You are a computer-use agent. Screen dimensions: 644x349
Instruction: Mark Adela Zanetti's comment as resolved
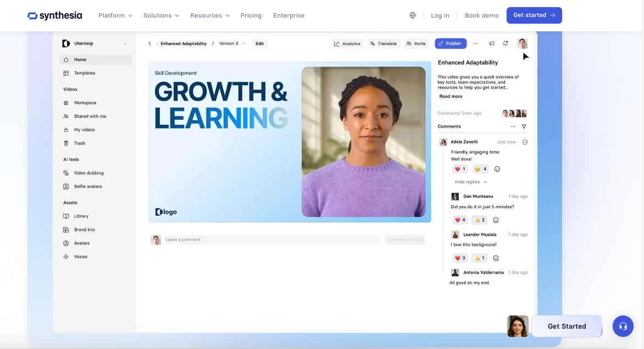click(x=525, y=142)
